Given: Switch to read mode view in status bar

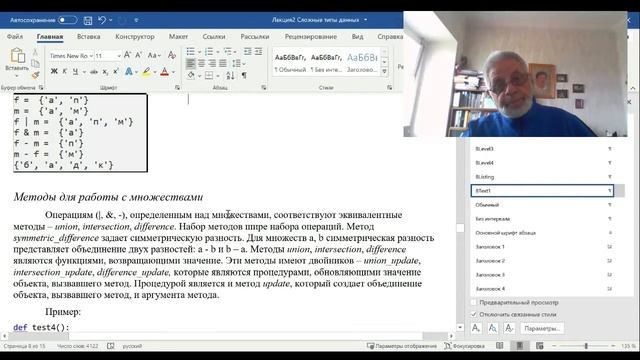Looking at the screenshot, I should (x=500, y=346).
